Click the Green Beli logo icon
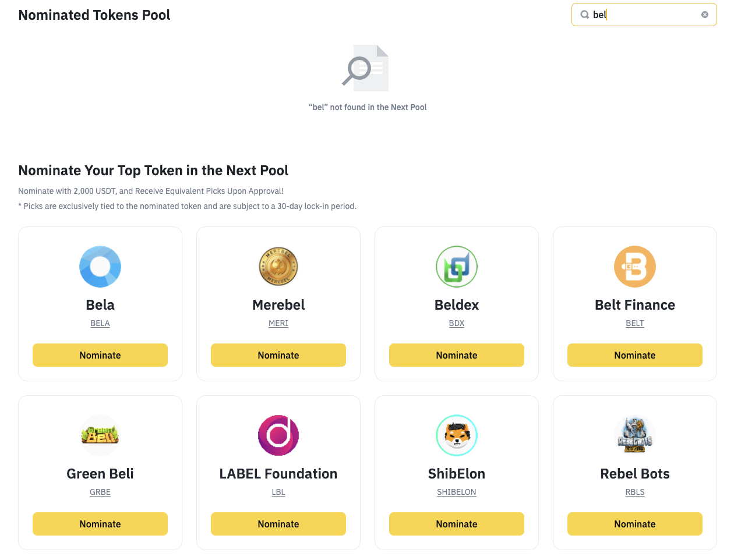This screenshot has width=734, height=560. pyautogui.click(x=100, y=435)
